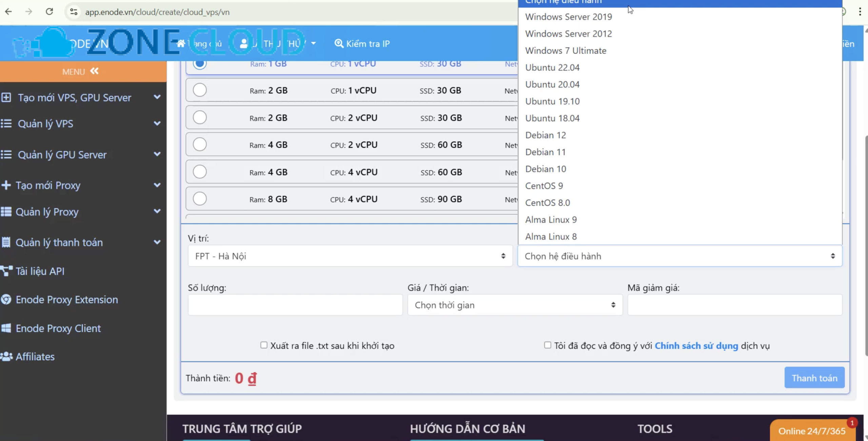The image size is (868, 441).
Task: Click the plus icon beside Tạo mới Proxy
Action: (6, 185)
